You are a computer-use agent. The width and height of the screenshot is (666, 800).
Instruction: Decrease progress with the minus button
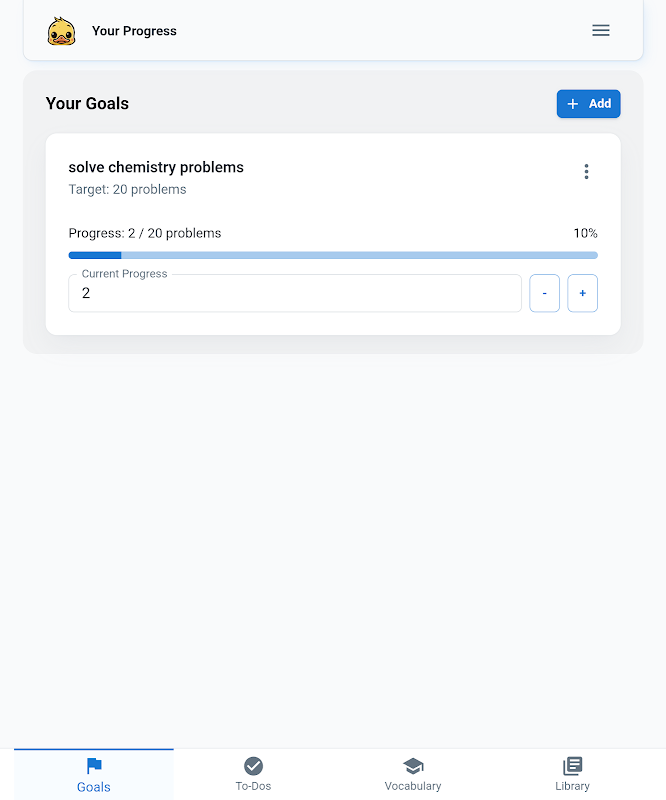[x=544, y=294]
